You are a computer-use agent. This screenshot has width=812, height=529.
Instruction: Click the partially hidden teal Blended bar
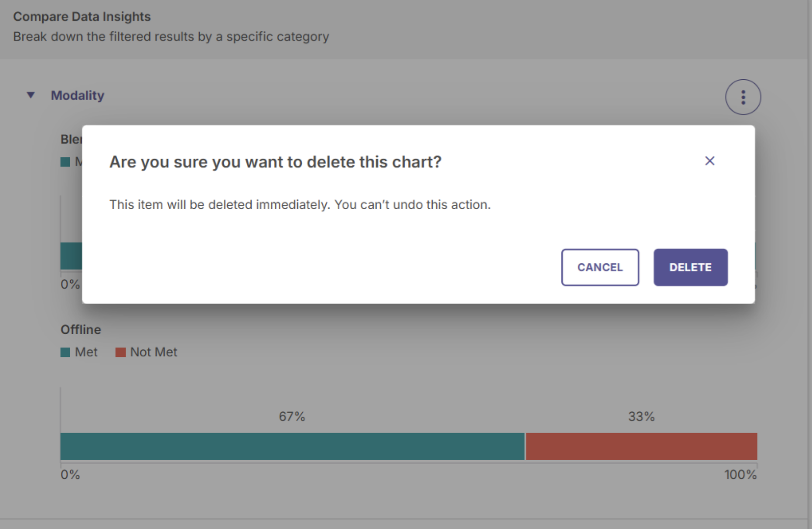coord(71,256)
